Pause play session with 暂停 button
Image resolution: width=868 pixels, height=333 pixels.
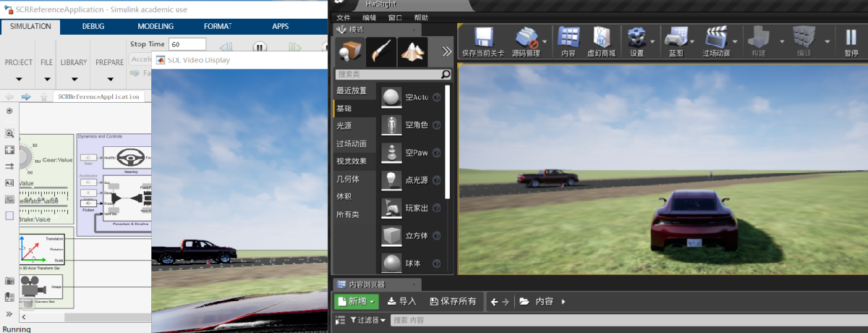(851, 37)
